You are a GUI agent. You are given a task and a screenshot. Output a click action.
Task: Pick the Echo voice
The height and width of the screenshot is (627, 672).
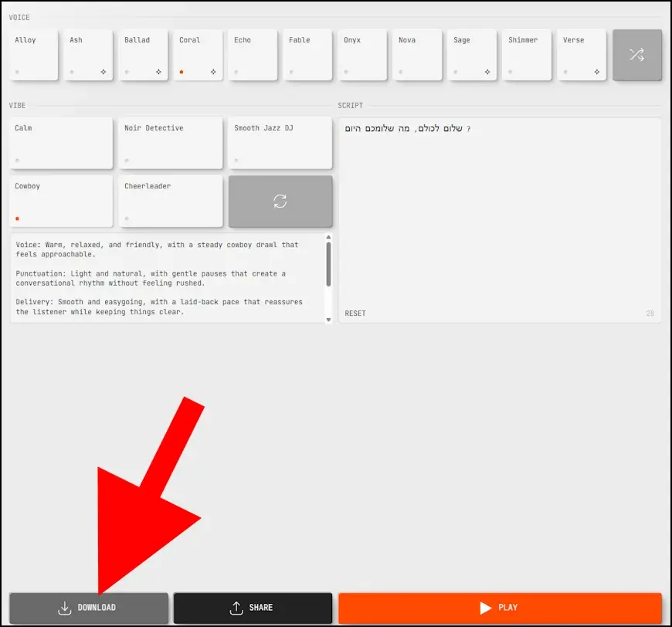pyautogui.click(x=253, y=55)
